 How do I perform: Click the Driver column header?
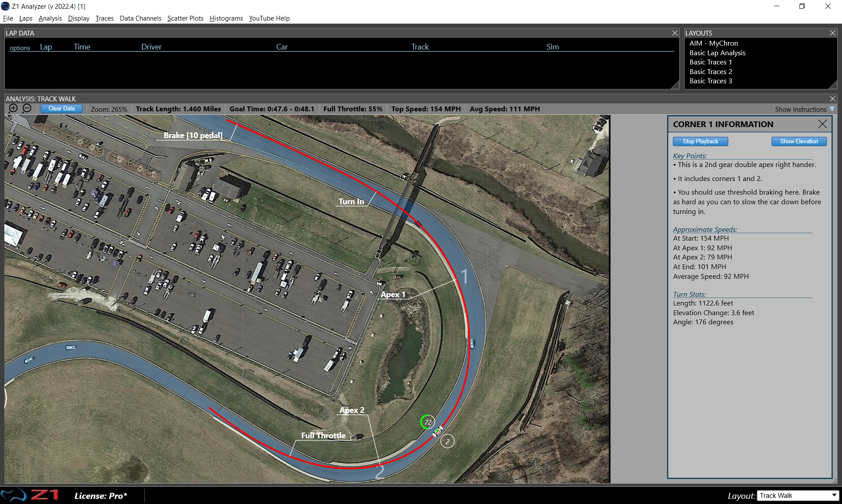(151, 47)
